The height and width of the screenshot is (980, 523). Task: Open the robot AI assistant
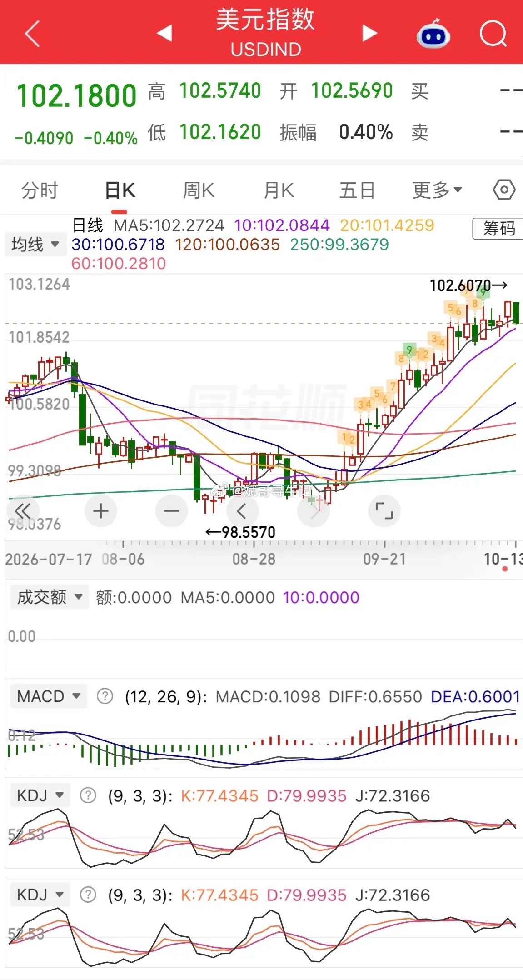(x=433, y=34)
